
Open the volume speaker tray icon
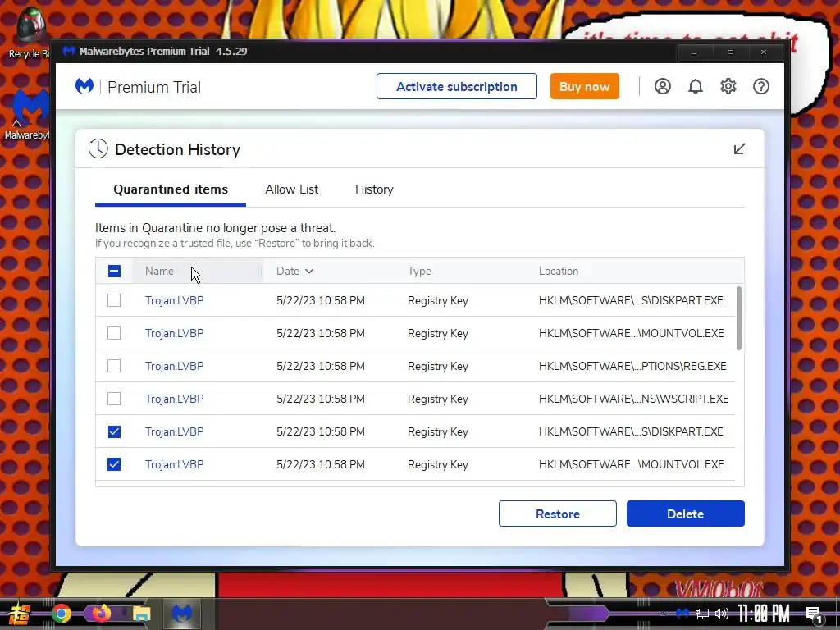722,614
